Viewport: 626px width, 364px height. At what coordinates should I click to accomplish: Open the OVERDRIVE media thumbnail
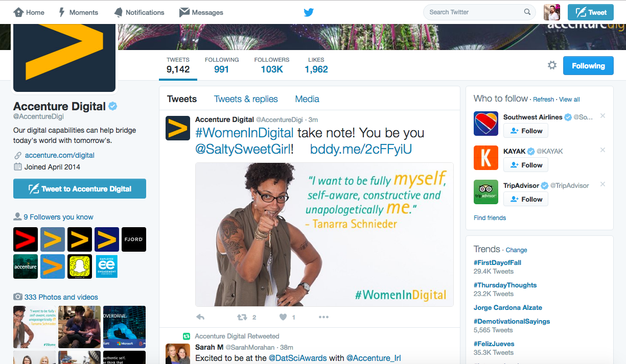pos(124,327)
